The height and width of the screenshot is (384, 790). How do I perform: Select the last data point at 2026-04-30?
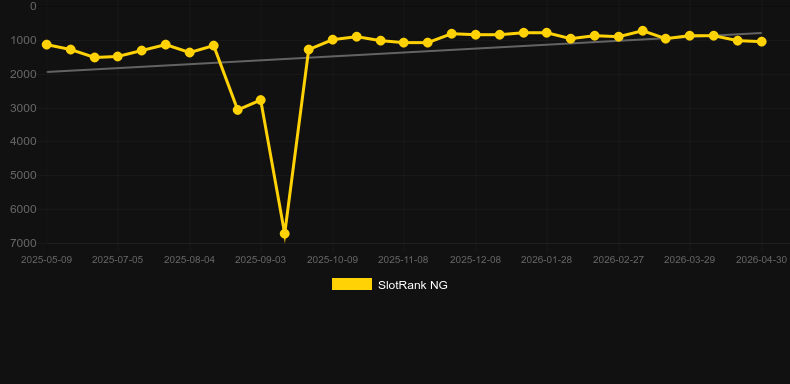pyautogui.click(x=761, y=41)
